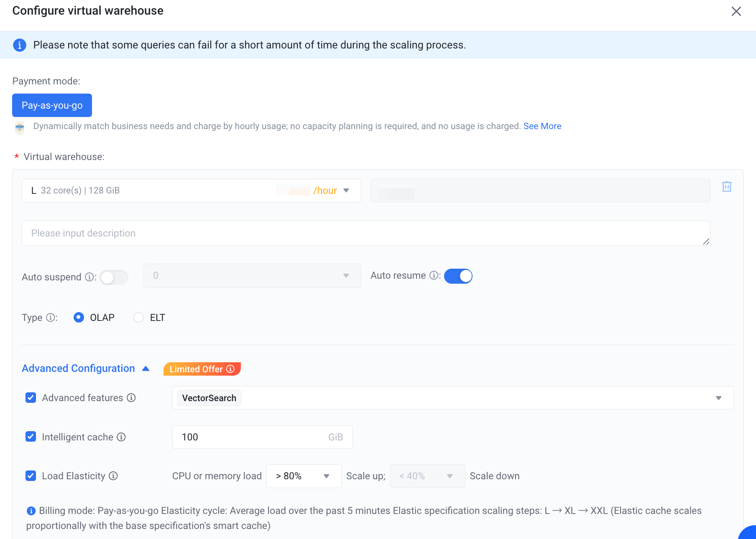
Task: Click the Load Elasticity info icon
Action: pyautogui.click(x=113, y=476)
